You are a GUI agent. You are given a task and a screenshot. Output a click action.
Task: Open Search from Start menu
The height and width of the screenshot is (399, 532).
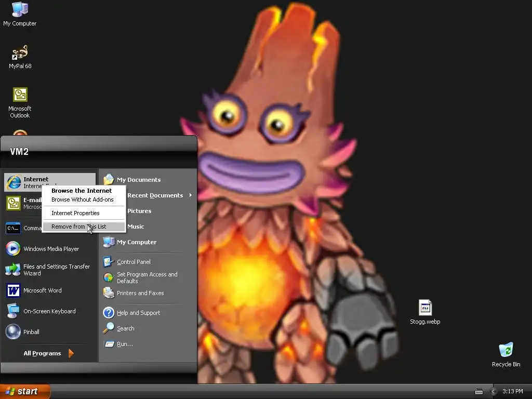tap(148, 328)
